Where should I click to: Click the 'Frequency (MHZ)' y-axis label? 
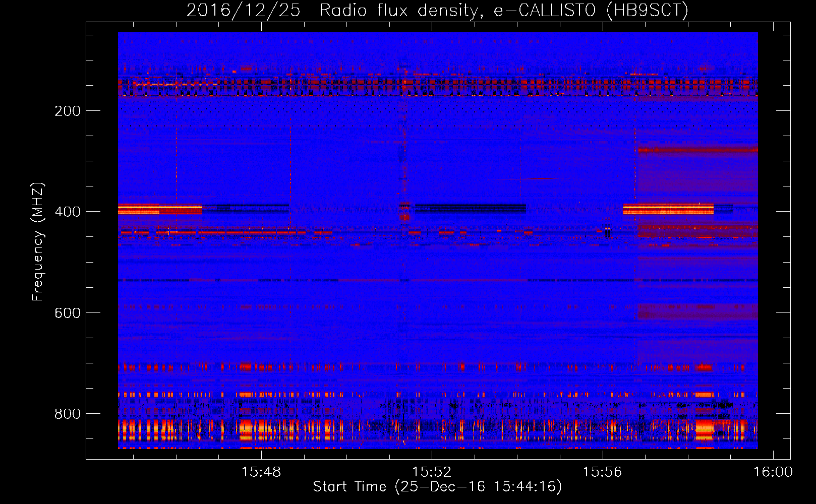click(x=38, y=242)
